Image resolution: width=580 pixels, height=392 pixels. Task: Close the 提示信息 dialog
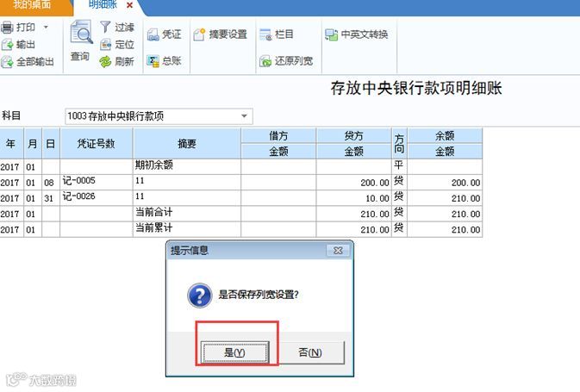(x=338, y=251)
